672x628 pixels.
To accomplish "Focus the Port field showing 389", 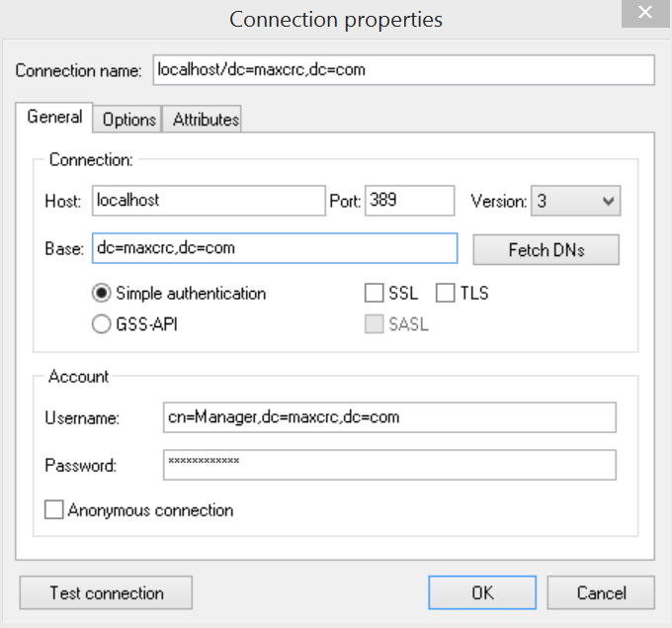I will (409, 200).
